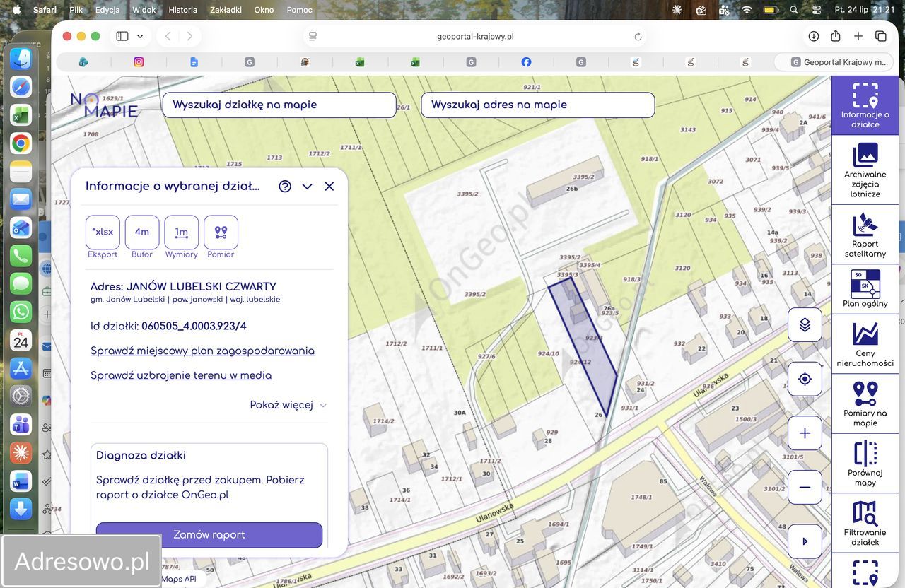The image size is (905, 588).
Task: Open the Zakładki menu
Action: [x=226, y=10]
